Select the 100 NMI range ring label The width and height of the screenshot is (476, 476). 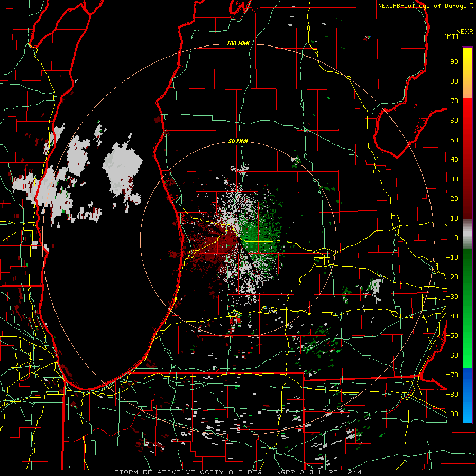(x=238, y=43)
